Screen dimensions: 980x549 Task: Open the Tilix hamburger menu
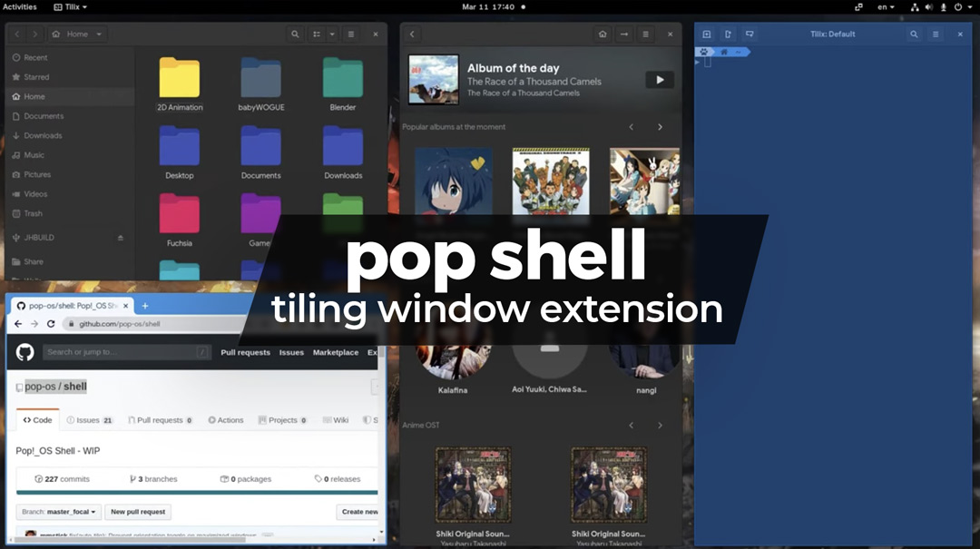click(x=936, y=34)
